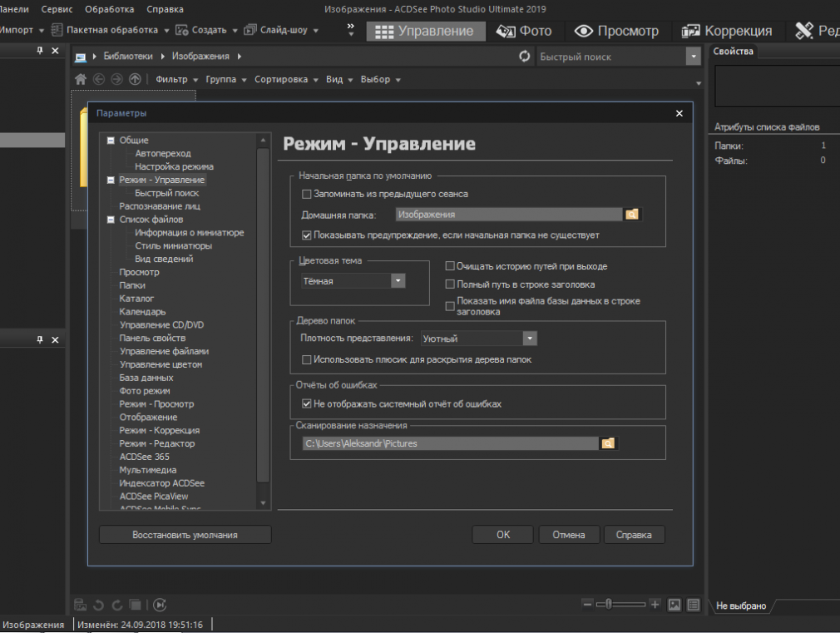840x633 pixels.
Task: Click the zoom out minus icon
Action: 587,605
